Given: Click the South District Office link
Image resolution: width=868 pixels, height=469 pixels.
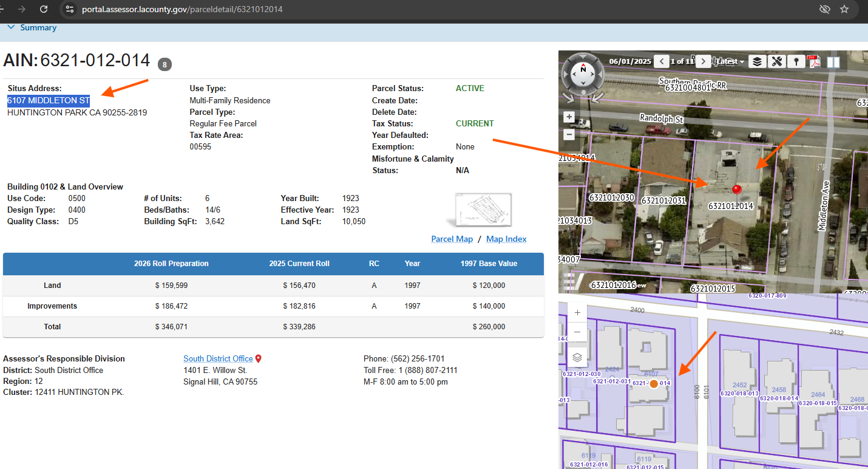Looking at the screenshot, I should click(218, 358).
